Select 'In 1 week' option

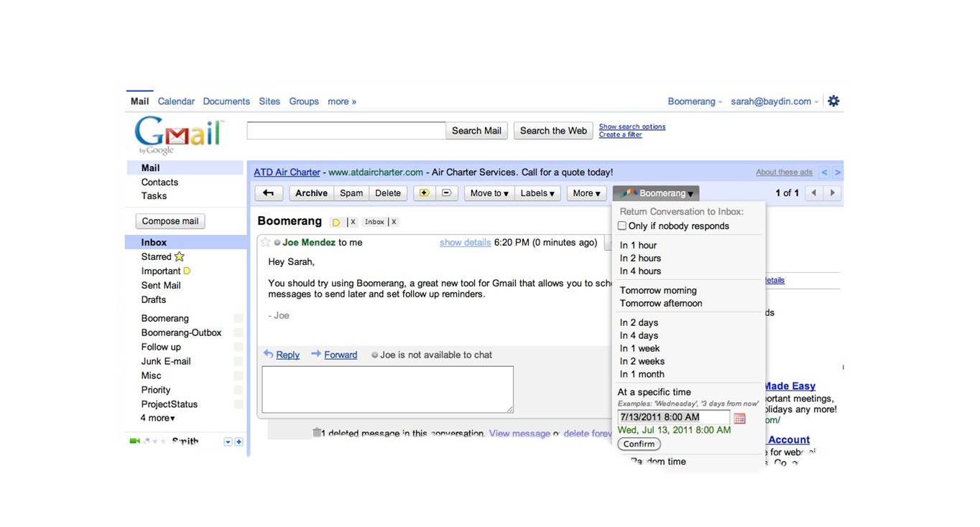639,349
